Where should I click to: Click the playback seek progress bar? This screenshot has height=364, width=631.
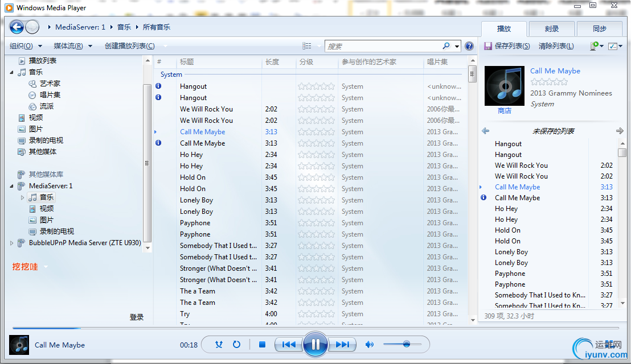pos(315,328)
